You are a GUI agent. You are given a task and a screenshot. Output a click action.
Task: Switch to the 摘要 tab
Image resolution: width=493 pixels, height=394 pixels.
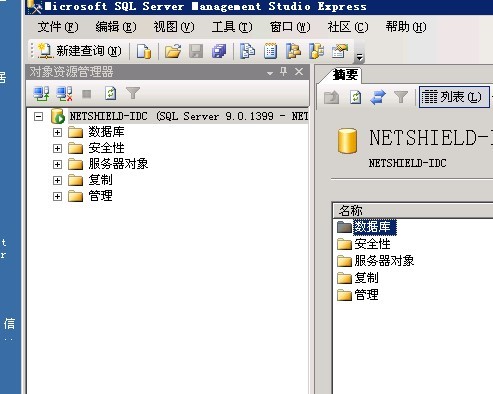click(x=345, y=75)
